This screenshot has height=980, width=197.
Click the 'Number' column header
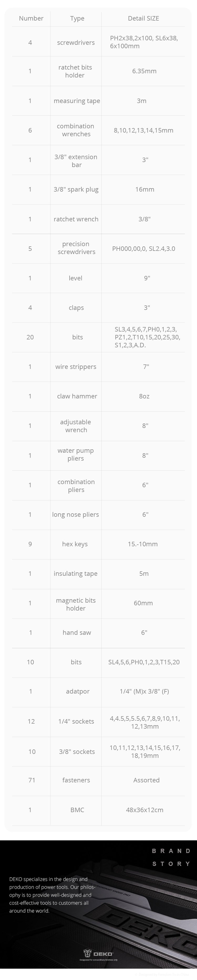point(31,18)
